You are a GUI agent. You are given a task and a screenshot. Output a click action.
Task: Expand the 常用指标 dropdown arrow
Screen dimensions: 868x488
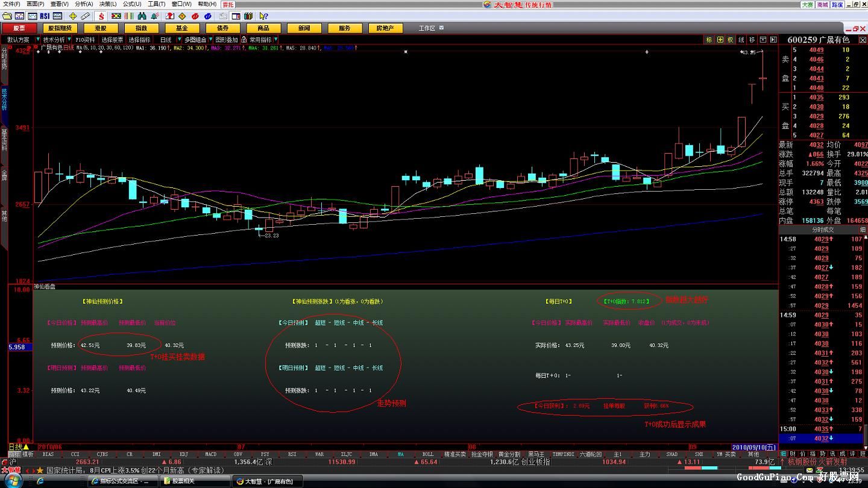pyautogui.click(x=275, y=40)
